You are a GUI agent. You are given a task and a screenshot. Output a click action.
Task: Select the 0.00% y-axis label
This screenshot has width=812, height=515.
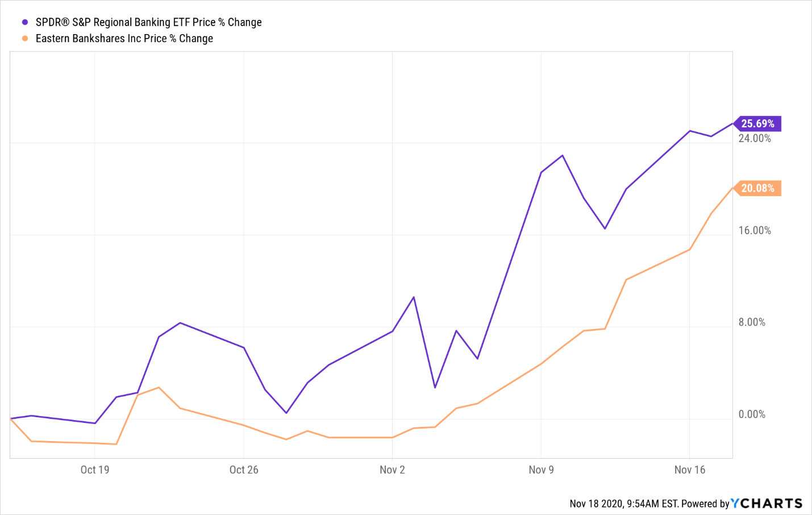(752, 414)
